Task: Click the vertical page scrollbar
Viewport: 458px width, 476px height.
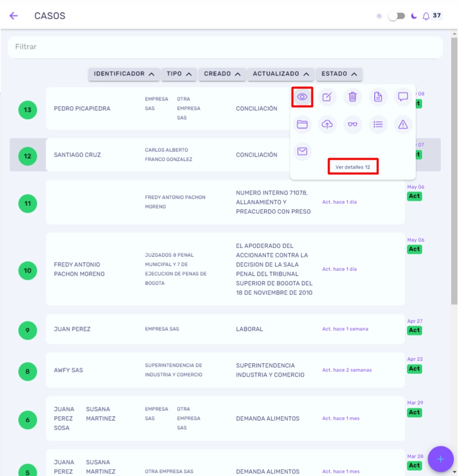Action: click(454, 170)
